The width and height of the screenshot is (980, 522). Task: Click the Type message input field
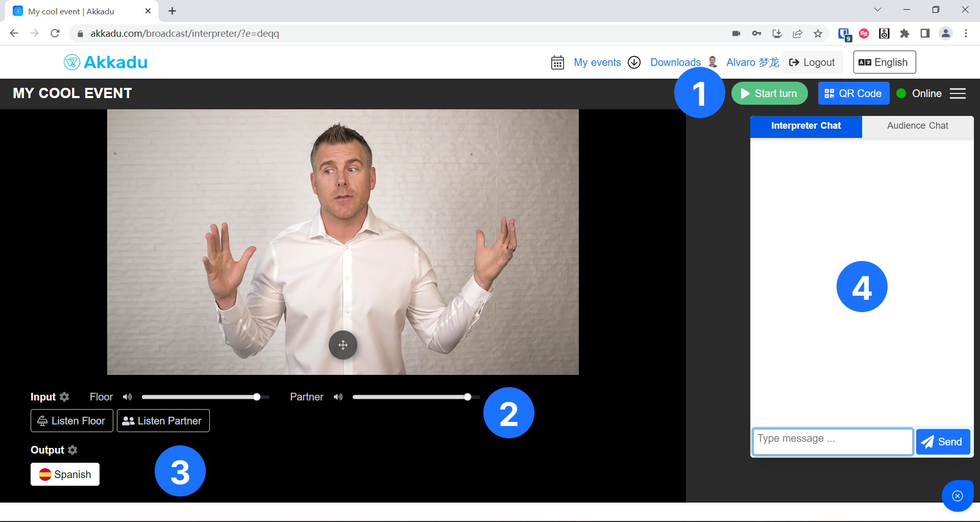pyautogui.click(x=832, y=442)
